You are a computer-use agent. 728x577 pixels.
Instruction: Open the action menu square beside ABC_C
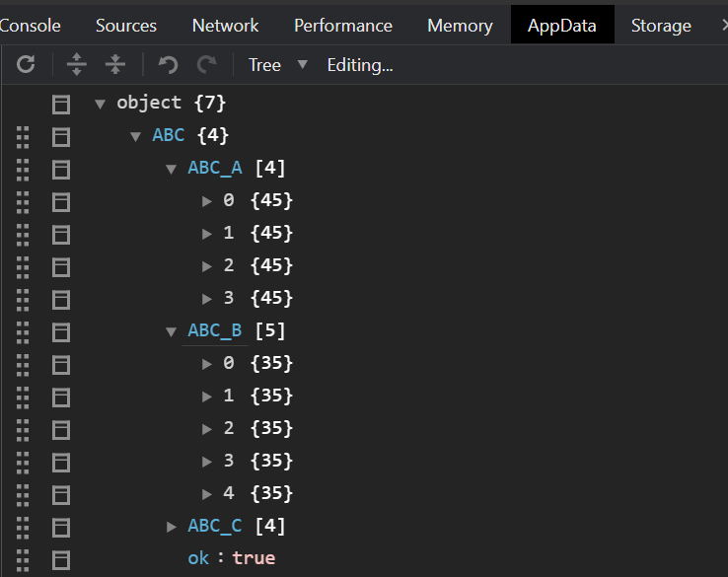coord(61,527)
